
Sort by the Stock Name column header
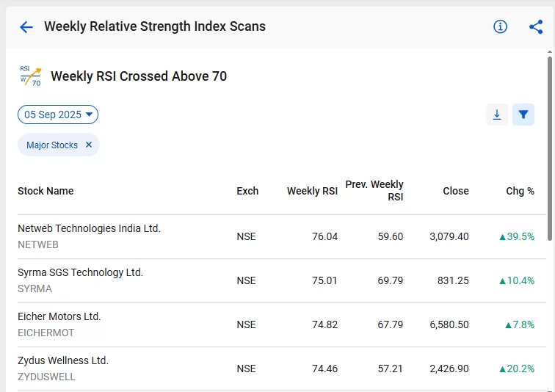(x=46, y=191)
